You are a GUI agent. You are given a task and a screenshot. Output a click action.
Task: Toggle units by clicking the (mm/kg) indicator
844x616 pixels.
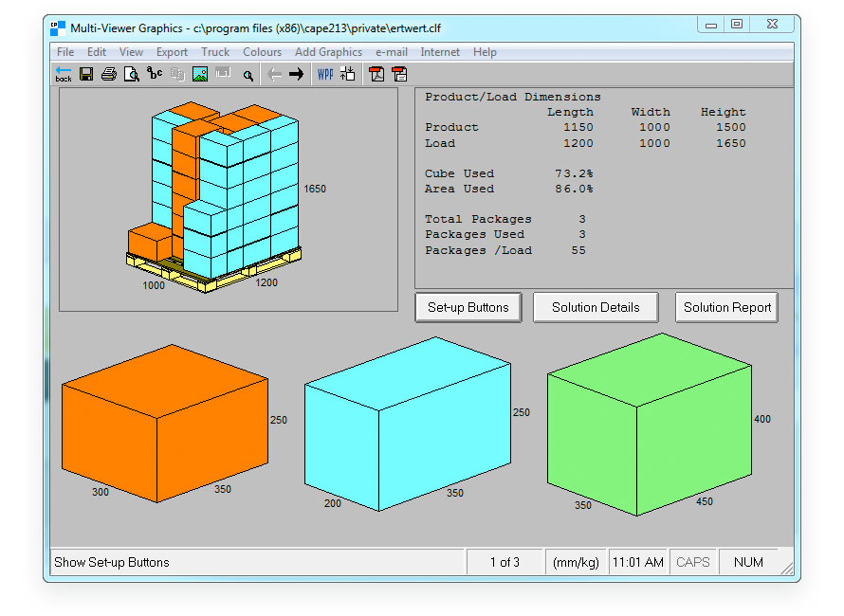tap(576, 561)
